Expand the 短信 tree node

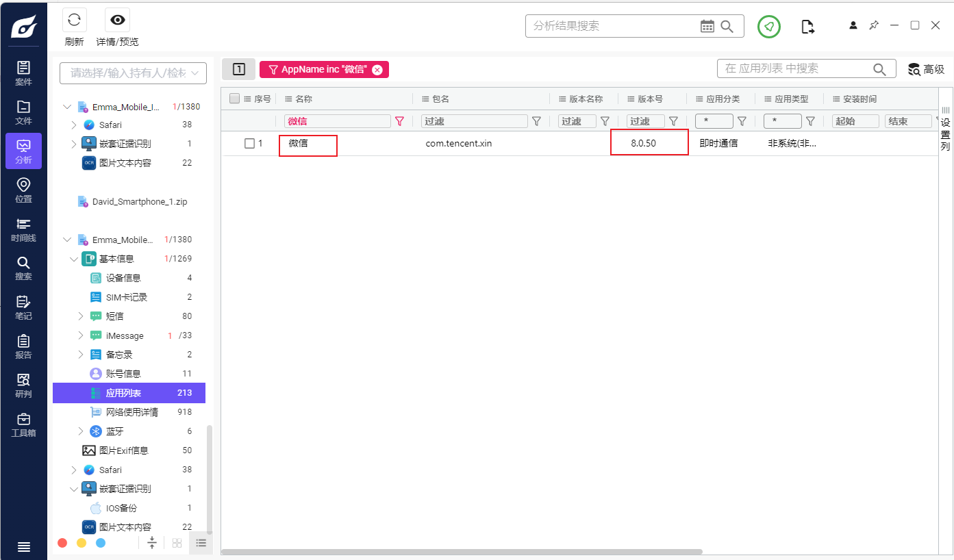[80, 316]
